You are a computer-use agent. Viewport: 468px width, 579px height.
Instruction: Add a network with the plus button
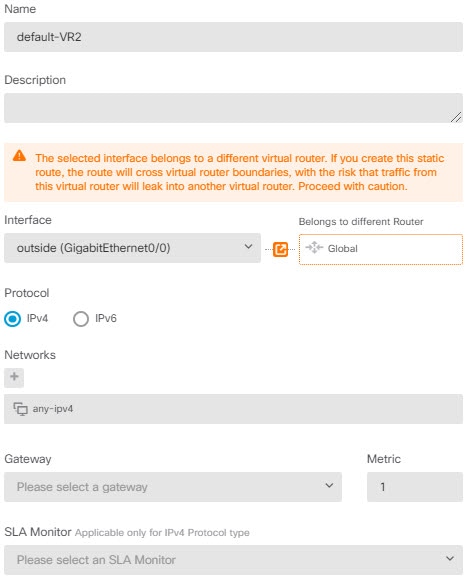(14, 377)
